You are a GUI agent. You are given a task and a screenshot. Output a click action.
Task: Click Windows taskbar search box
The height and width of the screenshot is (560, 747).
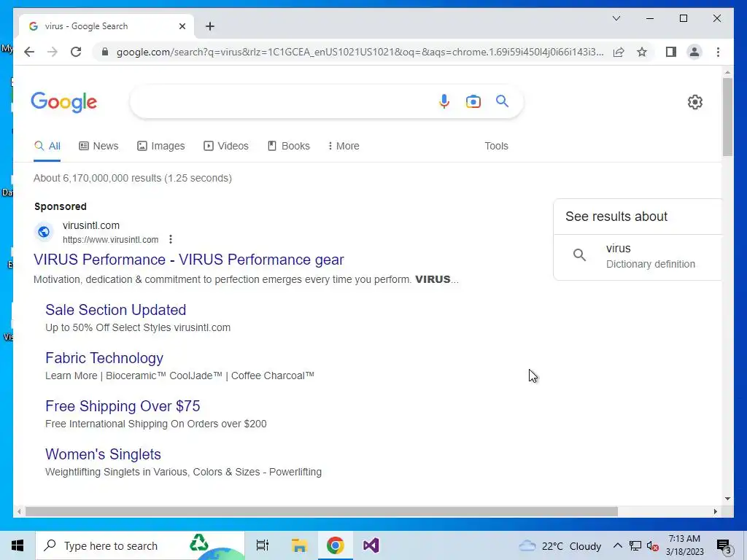pos(141,545)
